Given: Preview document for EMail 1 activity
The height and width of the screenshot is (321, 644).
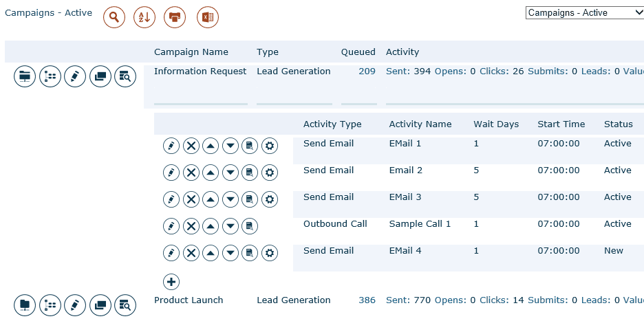Looking at the screenshot, I should (x=250, y=146).
